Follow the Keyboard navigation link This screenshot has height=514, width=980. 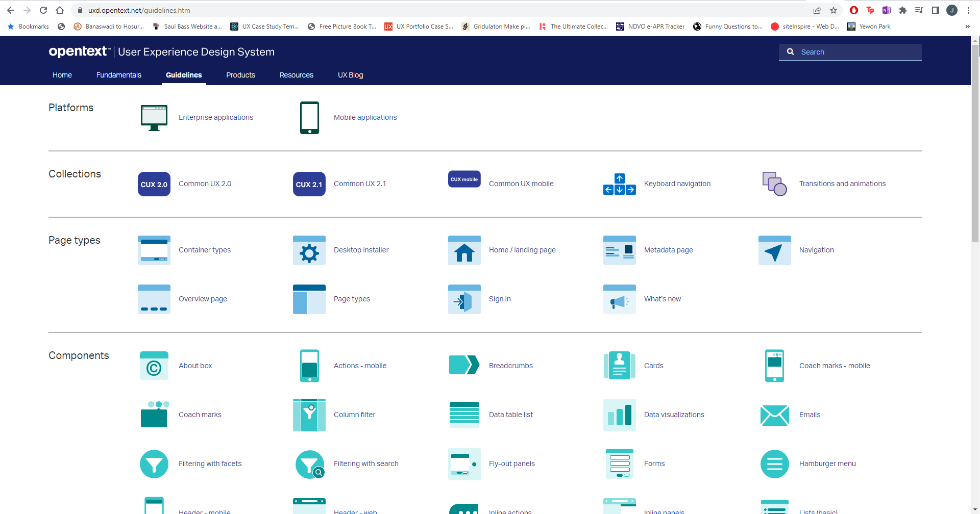point(677,184)
